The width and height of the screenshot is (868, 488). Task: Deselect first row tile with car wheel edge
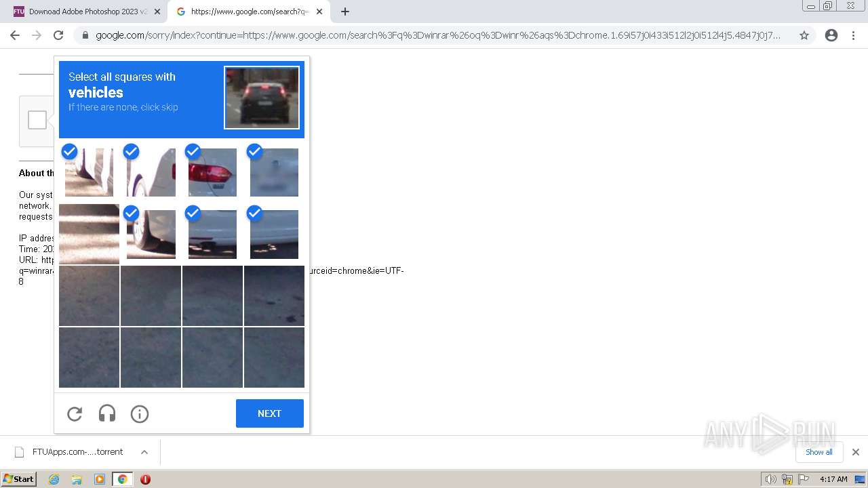click(89, 172)
